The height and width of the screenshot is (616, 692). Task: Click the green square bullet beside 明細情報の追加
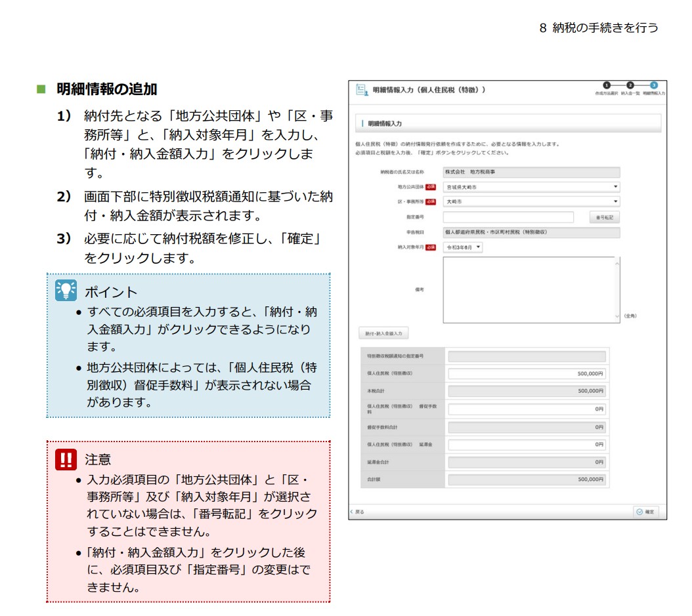[41, 89]
